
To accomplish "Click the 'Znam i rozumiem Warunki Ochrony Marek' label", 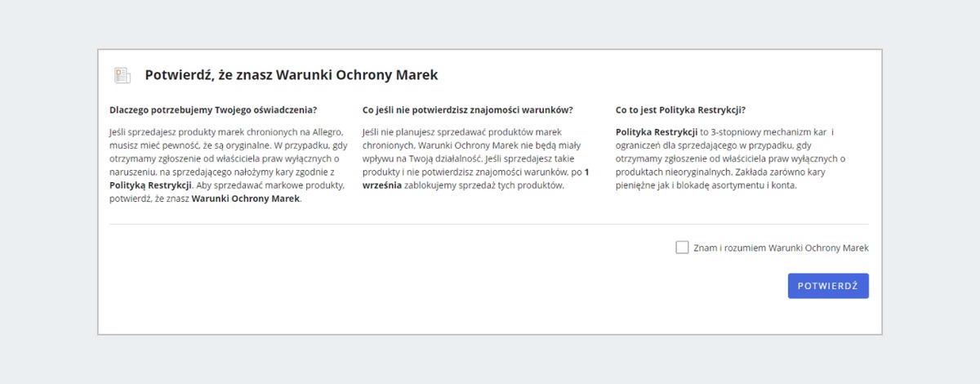I will point(781,248).
